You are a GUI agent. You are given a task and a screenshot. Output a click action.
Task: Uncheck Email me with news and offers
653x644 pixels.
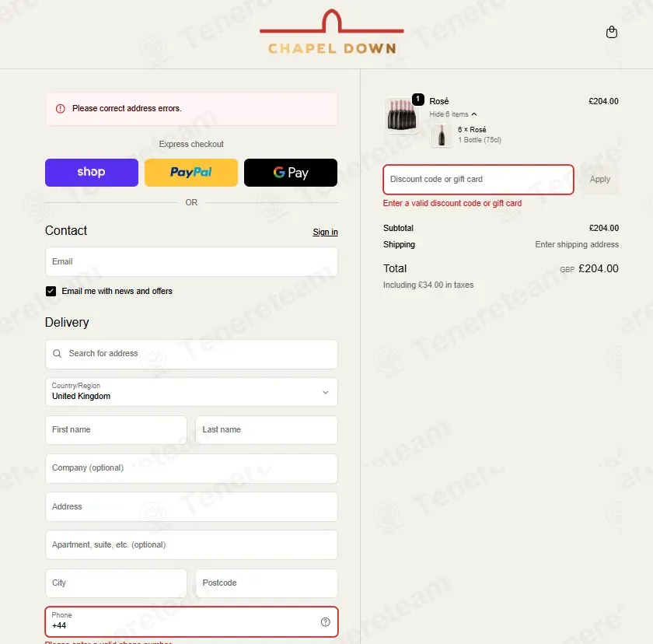point(51,291)
